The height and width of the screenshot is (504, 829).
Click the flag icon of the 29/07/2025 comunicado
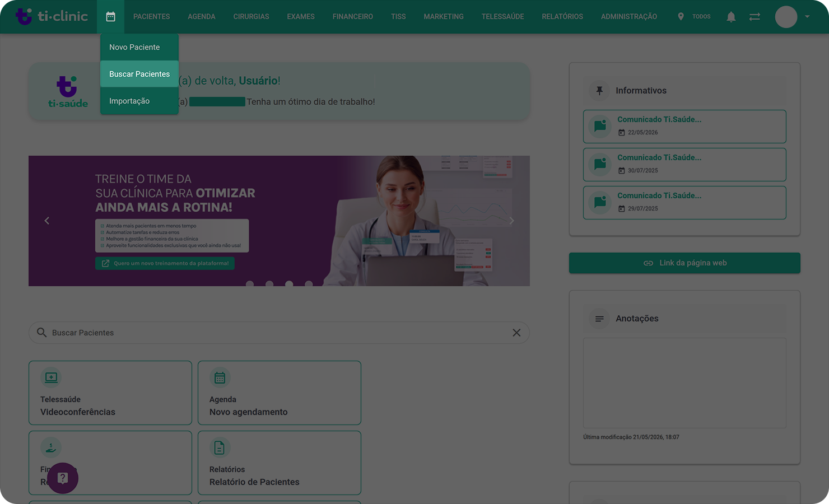tap(600, 203)
